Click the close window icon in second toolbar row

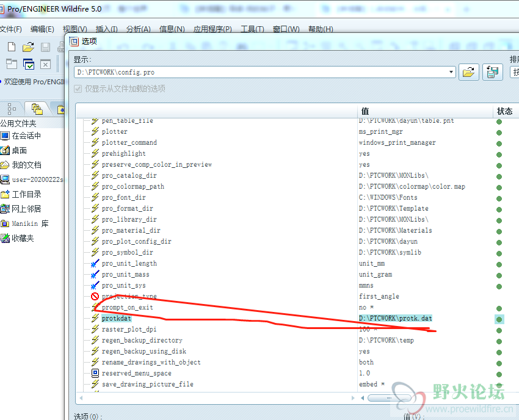(45, 64)
